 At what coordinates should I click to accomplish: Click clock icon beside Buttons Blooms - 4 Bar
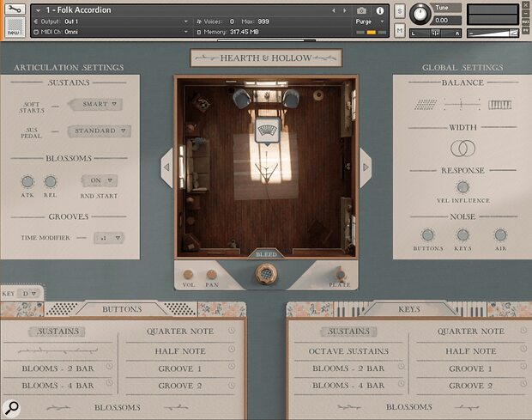(109, 383)
